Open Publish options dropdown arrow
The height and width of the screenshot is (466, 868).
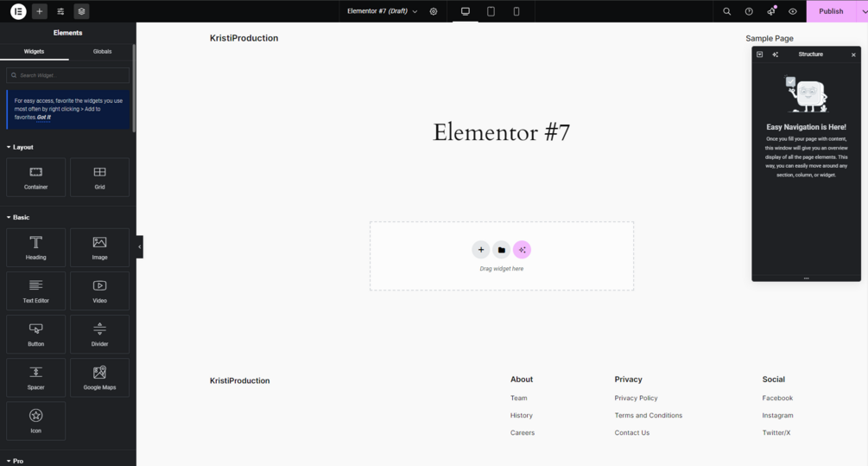click(863, 11)
